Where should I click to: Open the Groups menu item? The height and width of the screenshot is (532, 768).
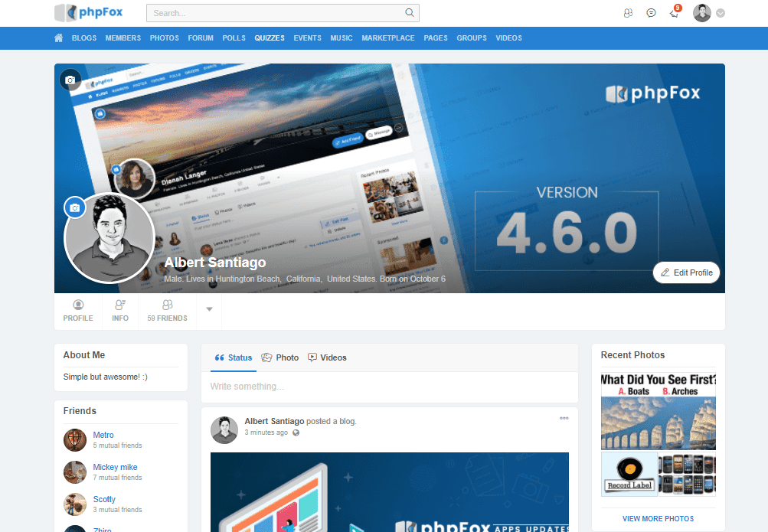(472, 38)
